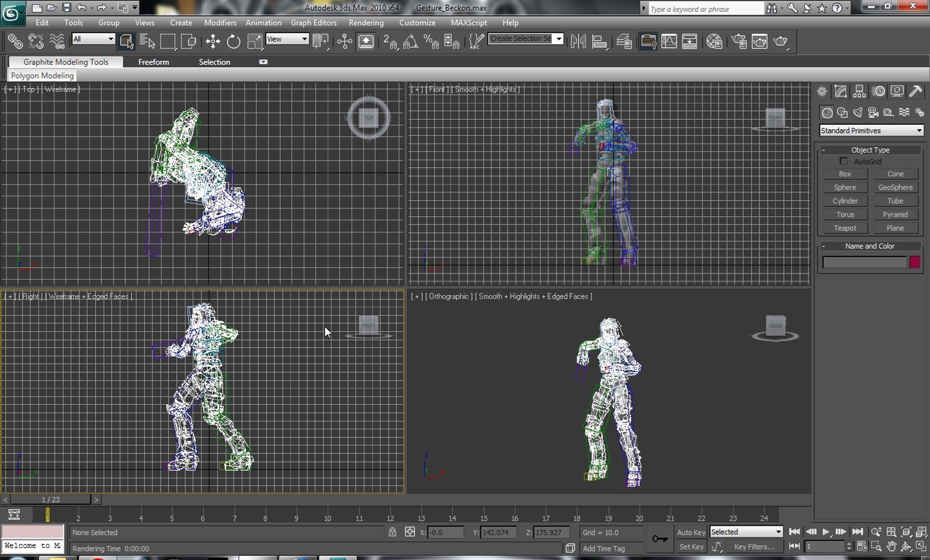Click the object color swatch
This screenshot has width=930, height=560.
point(914,262)
